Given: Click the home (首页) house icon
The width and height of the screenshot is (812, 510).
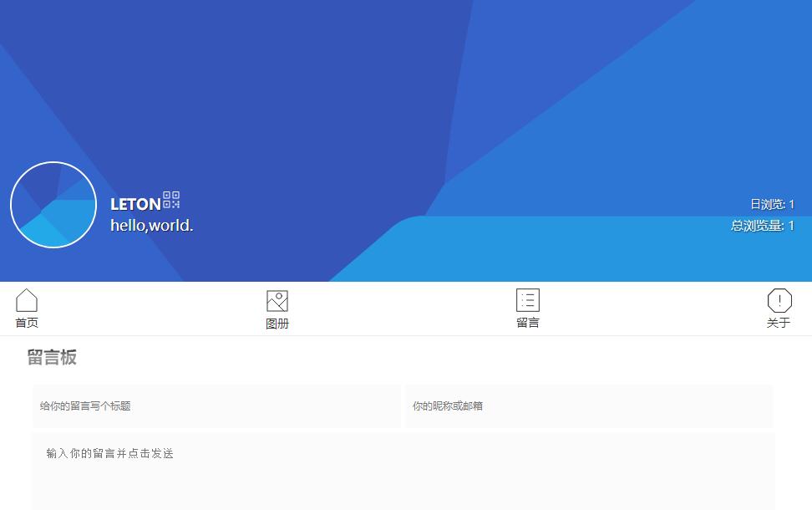Looking at the screenshot, I should point(27,300).
